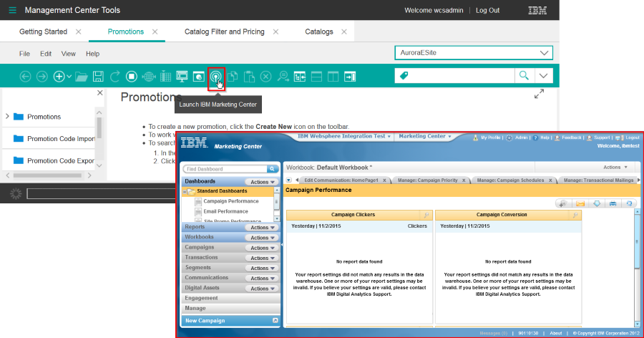Select the Email Performance dashboard
This screenshot has height=338, width=644.
[x=225, y=211]
